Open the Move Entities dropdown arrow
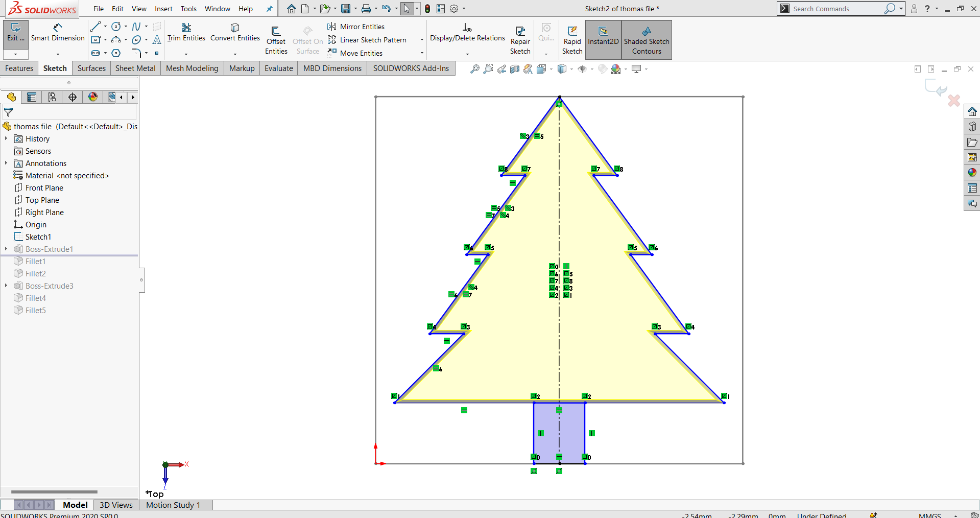This screenshot has height=518, width=980. pyautogui.click(x=422, y=53)
